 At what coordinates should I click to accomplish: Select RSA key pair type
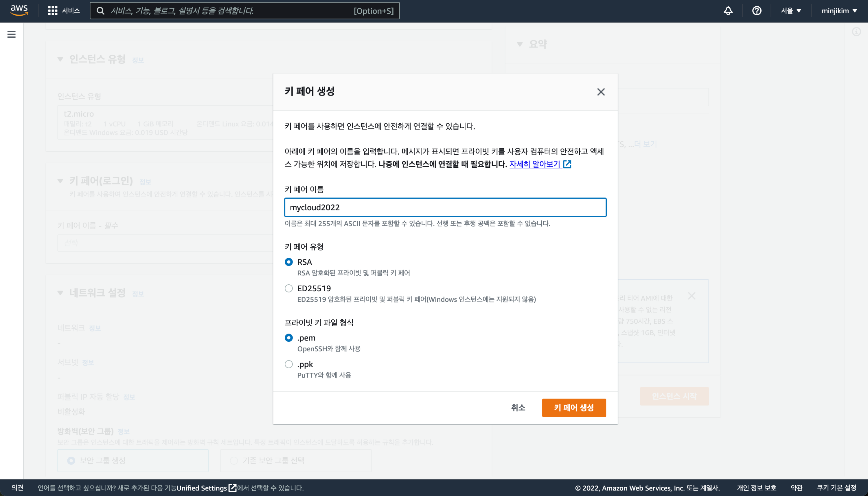coord(289,262)
